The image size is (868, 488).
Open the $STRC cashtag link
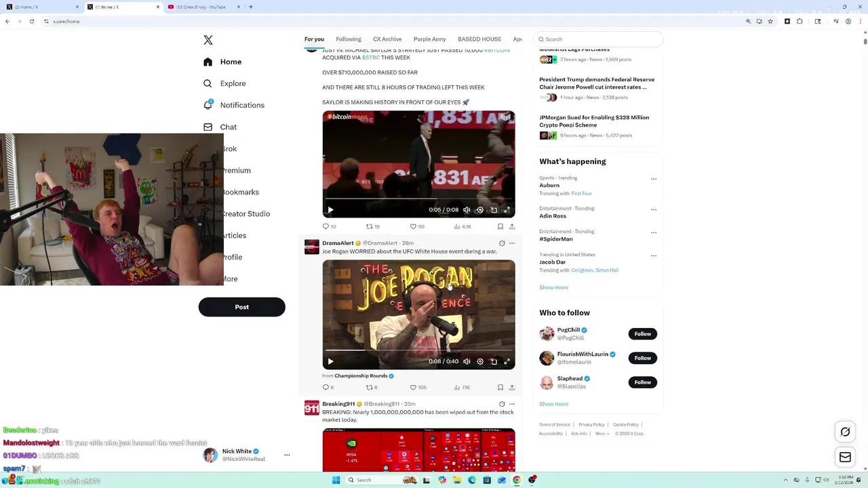pos(370,58)
